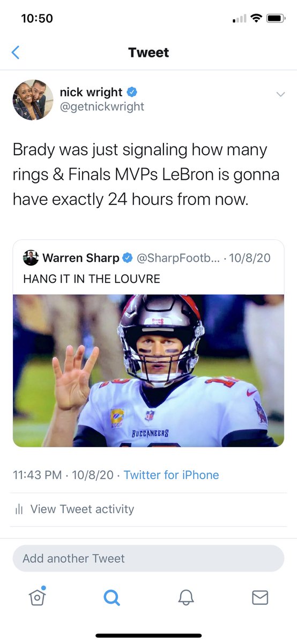Tap the tweet activity bar chart icon
This screenshot has width=297, height=644.
20,509
